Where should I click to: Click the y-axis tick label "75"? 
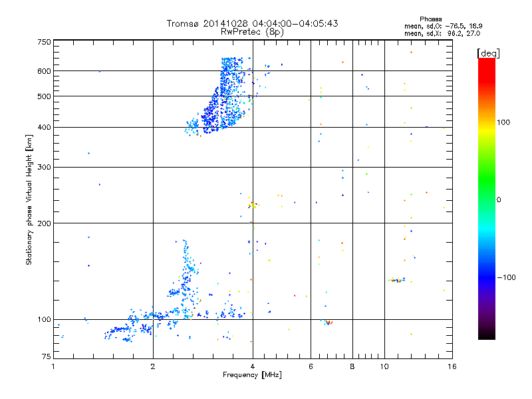tap(46, 356)
